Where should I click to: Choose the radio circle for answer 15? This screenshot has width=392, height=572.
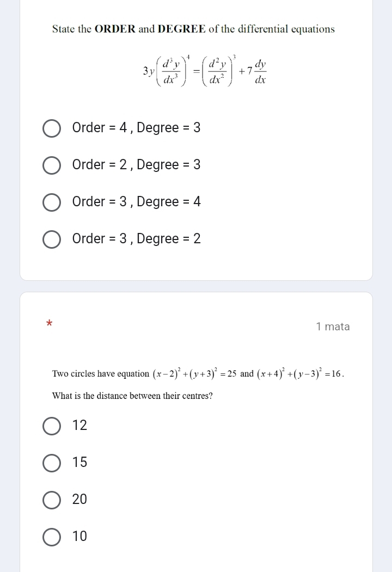(x=52, y=463)
